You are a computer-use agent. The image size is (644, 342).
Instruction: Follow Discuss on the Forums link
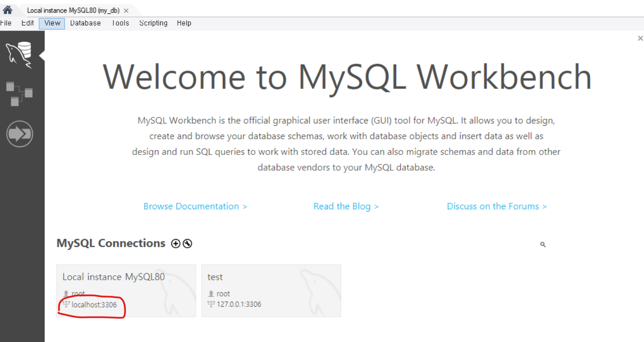497,206
